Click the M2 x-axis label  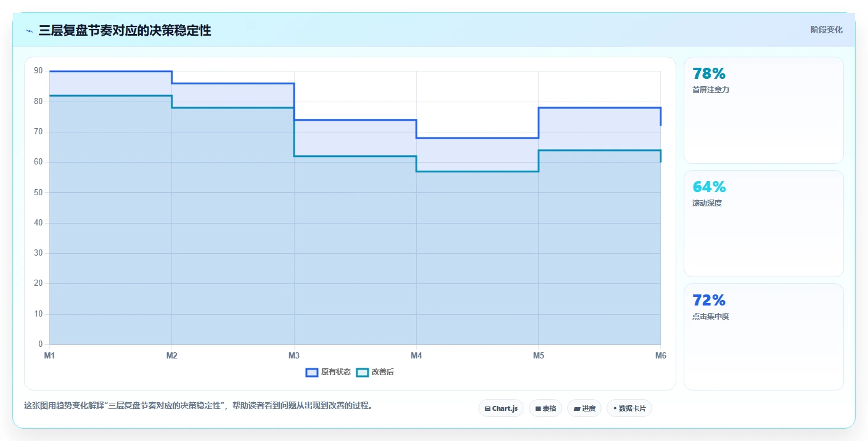tap(172, 355)
